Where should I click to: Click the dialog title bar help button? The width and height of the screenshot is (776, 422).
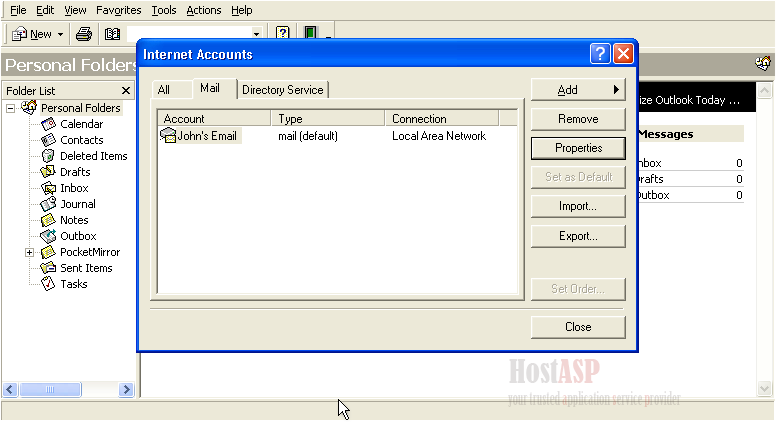[600, 53]
